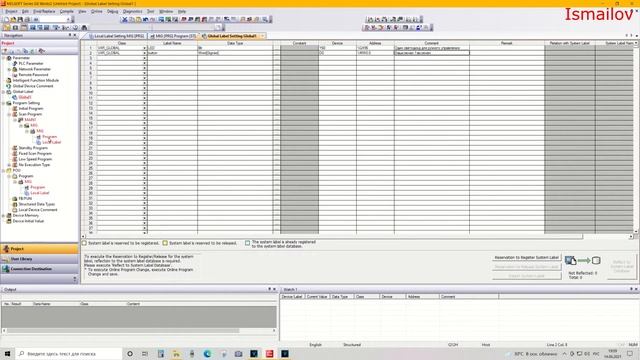This screenshot has height=360, width=640.
Task: Toggle 'system label is already registered' checkbox
Action: 247,243
